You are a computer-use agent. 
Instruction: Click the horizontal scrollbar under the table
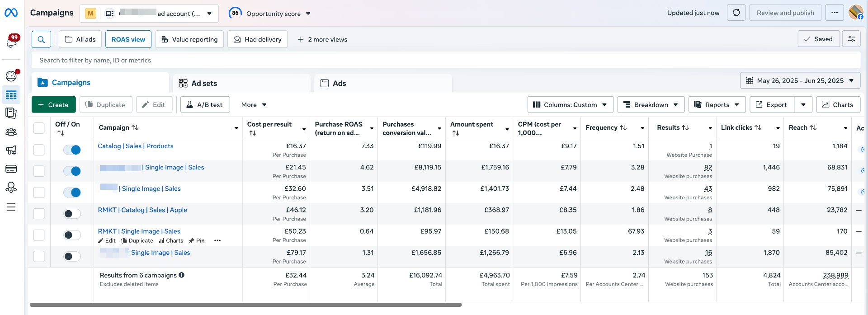pyautogui.click(x=245, y=305)
